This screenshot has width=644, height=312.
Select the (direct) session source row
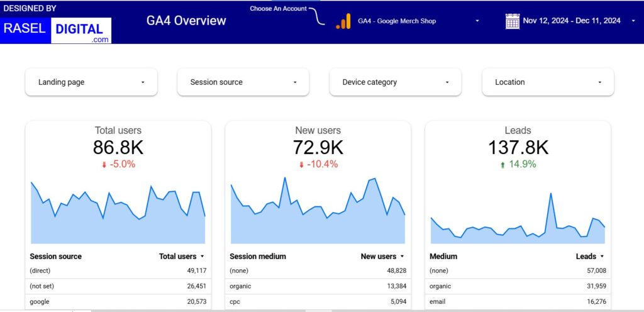[118, 270]
